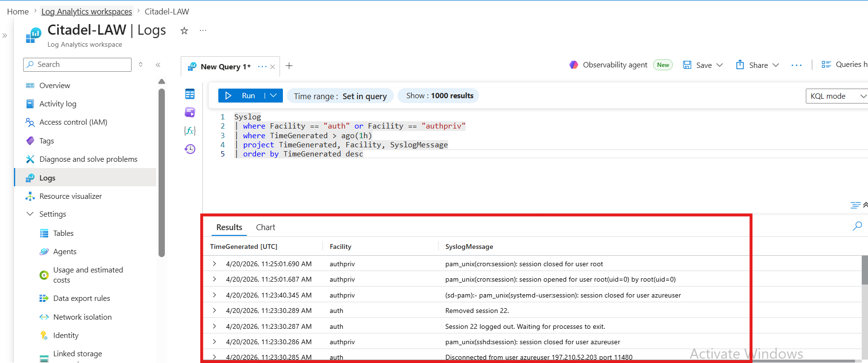The width and height of the screenshot is (868, 363).
Task: Open the functions (fx) pane icon
Action: pos(190,130)
